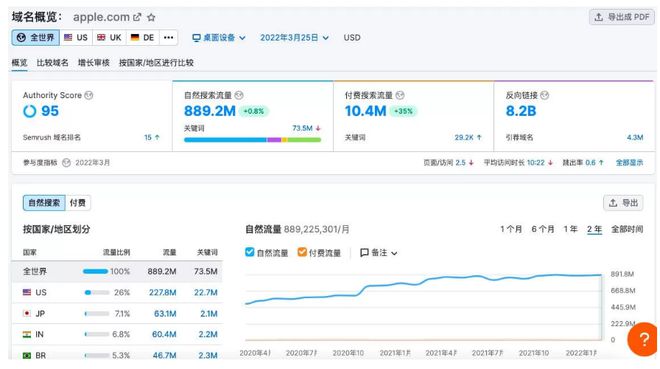Select the 全部时间 time range

[x=627, y=229]
